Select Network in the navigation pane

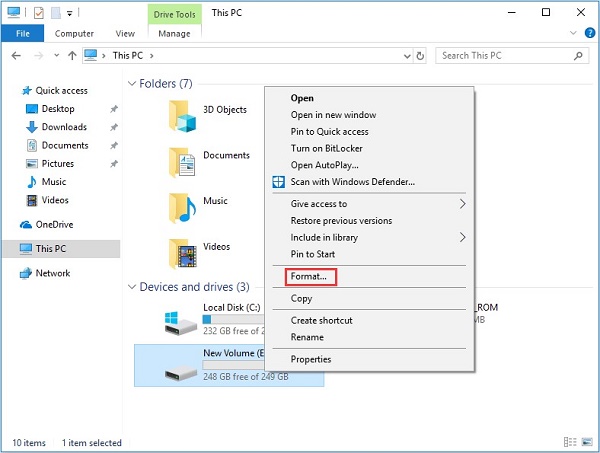[x=53, y=272]
